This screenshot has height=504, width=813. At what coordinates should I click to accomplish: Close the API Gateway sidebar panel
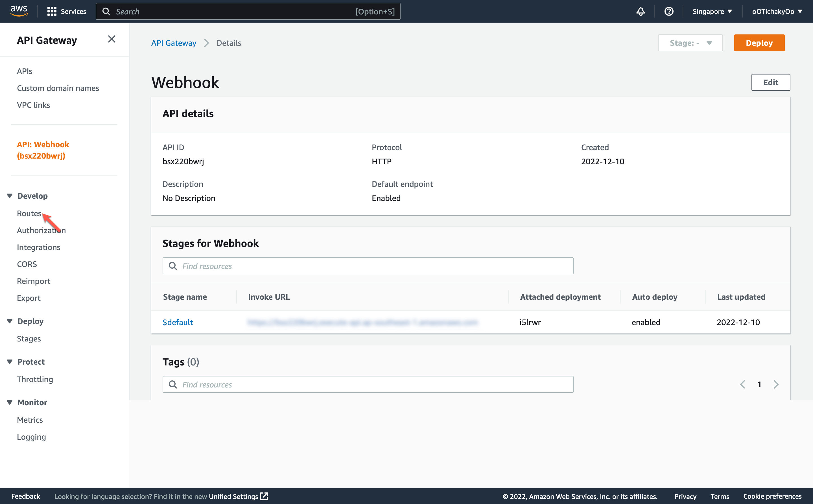pos(112,39)
